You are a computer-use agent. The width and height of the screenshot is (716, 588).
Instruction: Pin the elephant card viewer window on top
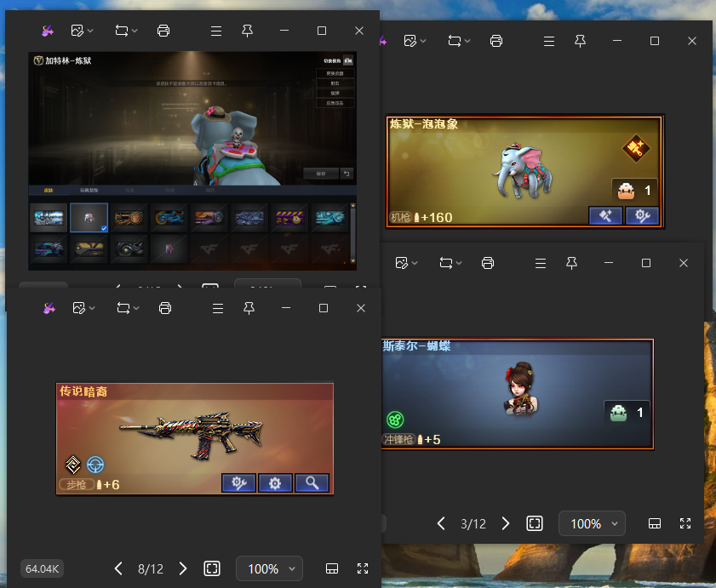[580, 41]
